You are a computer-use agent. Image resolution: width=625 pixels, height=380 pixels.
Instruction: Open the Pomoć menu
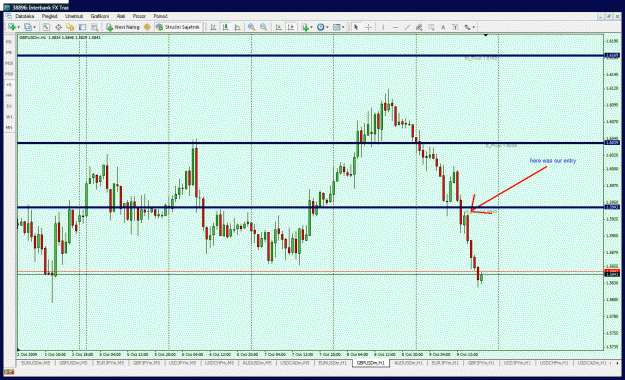click(160, 16)
